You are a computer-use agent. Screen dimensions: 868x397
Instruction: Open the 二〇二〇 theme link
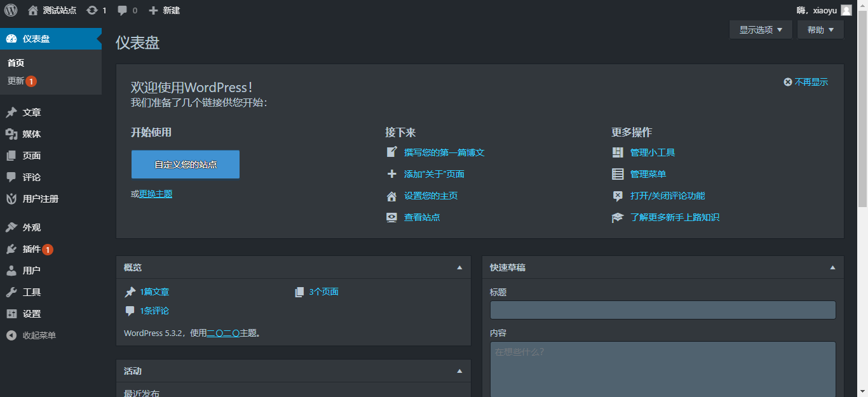pyautogui.click(x=223, y=333)
